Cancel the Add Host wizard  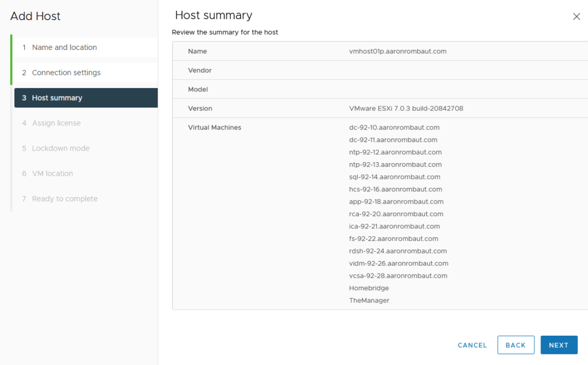[x=472, y=345]
